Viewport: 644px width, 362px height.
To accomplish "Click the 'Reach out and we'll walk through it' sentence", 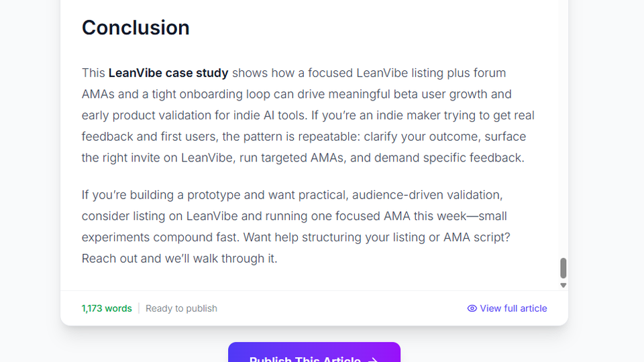I will [179, 259].
